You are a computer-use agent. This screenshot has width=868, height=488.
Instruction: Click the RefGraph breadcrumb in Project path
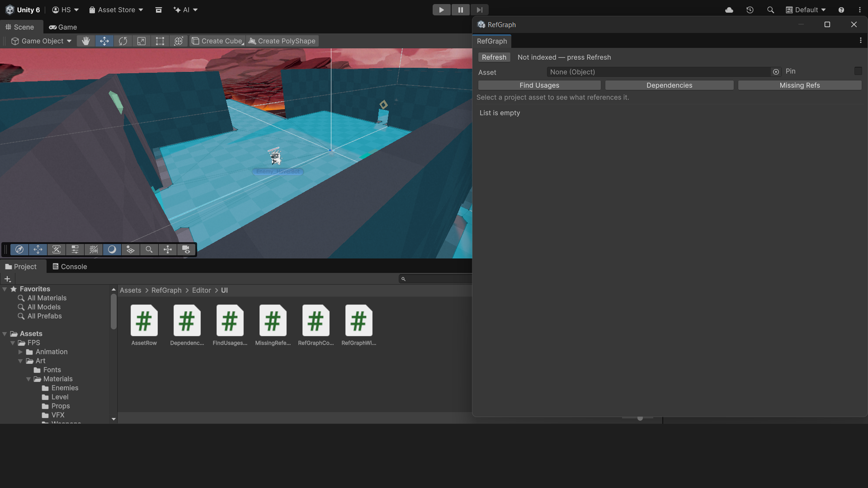pos(166,291)
